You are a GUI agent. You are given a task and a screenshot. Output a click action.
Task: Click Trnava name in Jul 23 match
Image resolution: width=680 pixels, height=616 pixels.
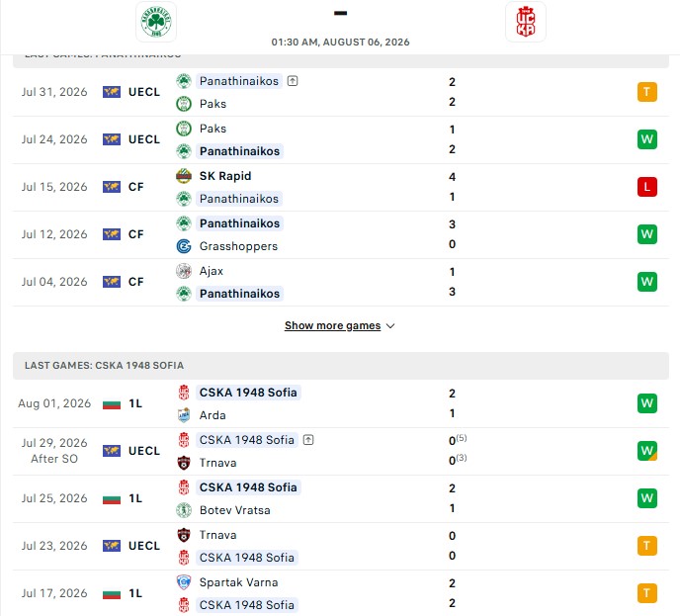[x=217, y=535]
